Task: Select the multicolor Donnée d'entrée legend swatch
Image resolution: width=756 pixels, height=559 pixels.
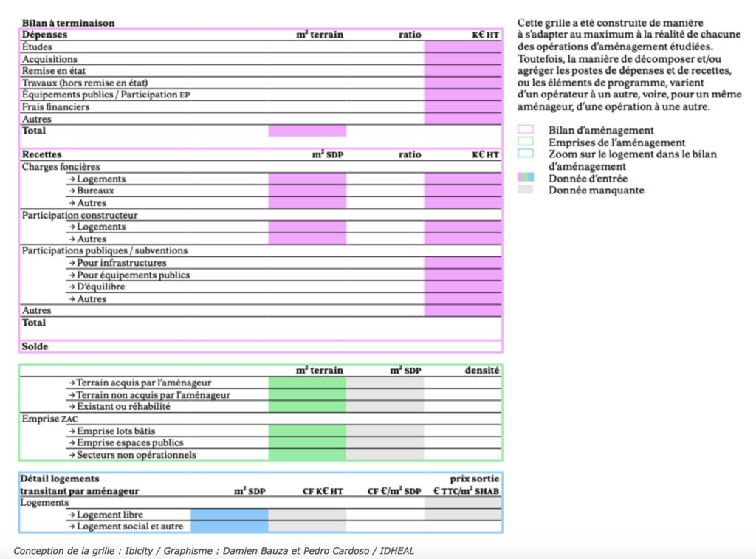Action: coord(526,178)
